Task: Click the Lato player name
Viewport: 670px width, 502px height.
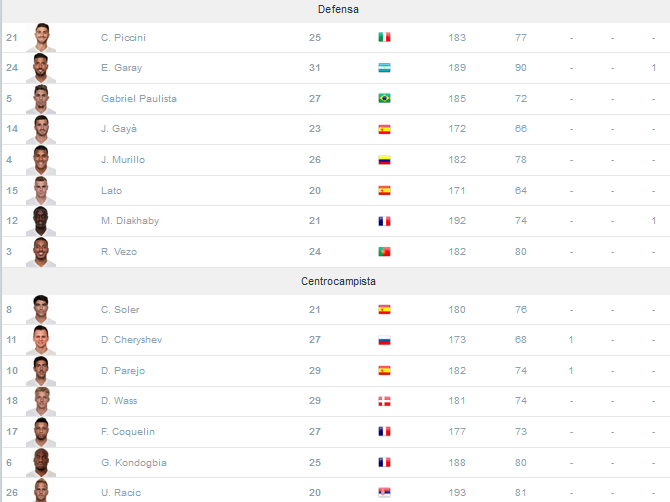Action: [112, 191]
